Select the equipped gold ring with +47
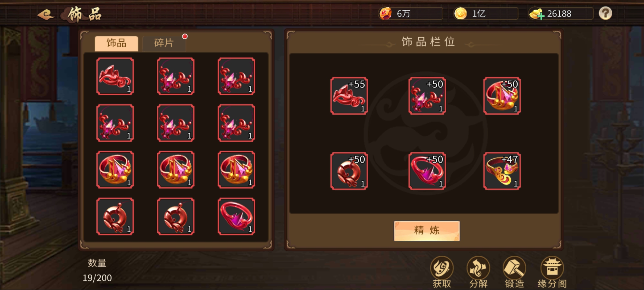The image size is (644, 290). 502,171
